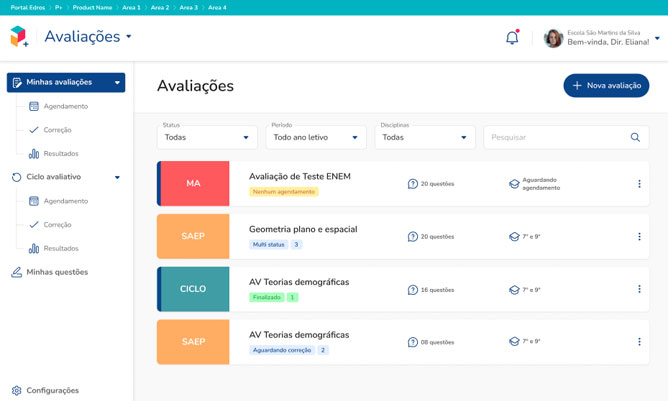Open options menu for Avaliação de Teste ENEM
The image size is (668, 401).
[x=639, y=184]
